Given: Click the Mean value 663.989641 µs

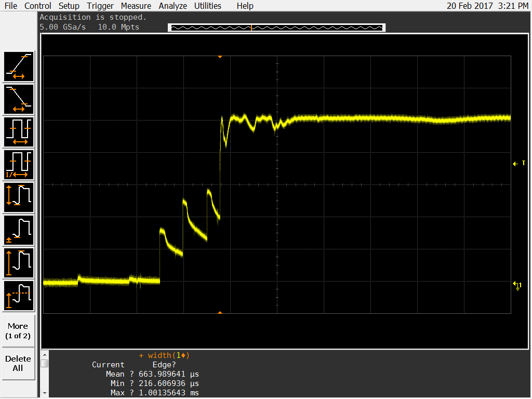Looking at the screenshot, I should tap(169, 374).
